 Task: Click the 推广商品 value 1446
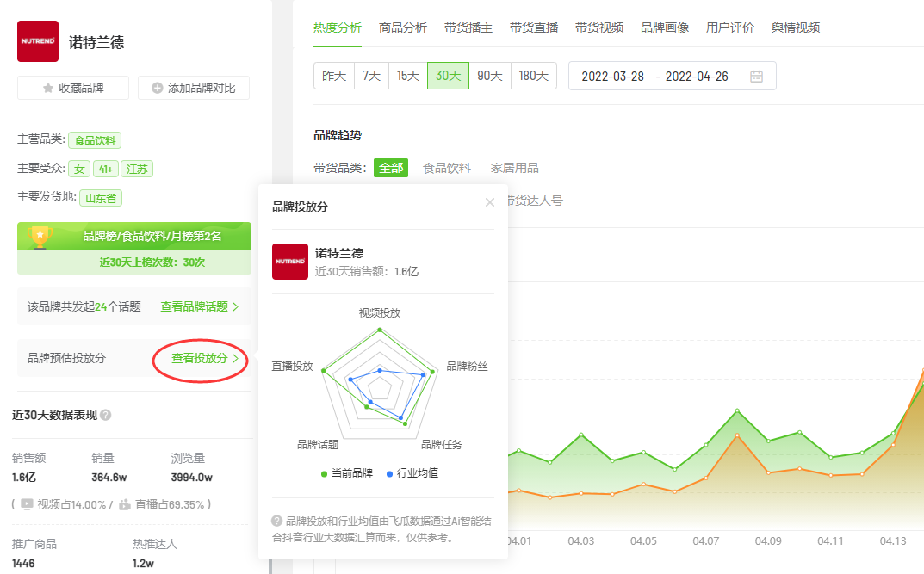point(23,564)
